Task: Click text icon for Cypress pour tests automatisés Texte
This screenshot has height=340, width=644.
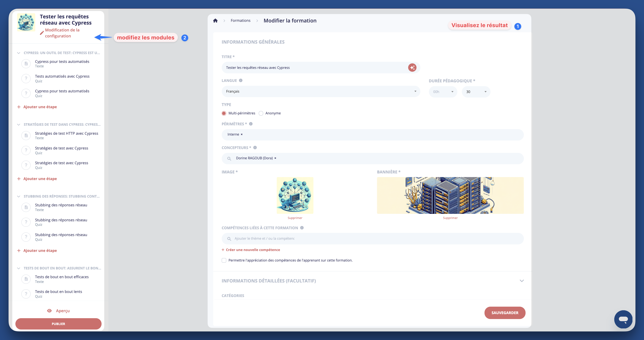Action: pyautogui.click(x=26, y=64)
